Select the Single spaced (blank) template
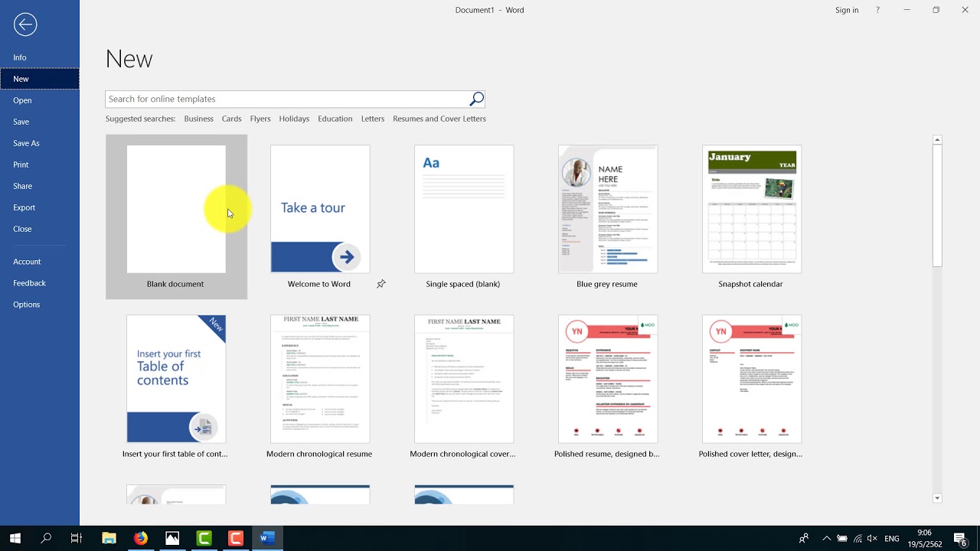This screenshot has width=980, height=551. click(464, 217)
